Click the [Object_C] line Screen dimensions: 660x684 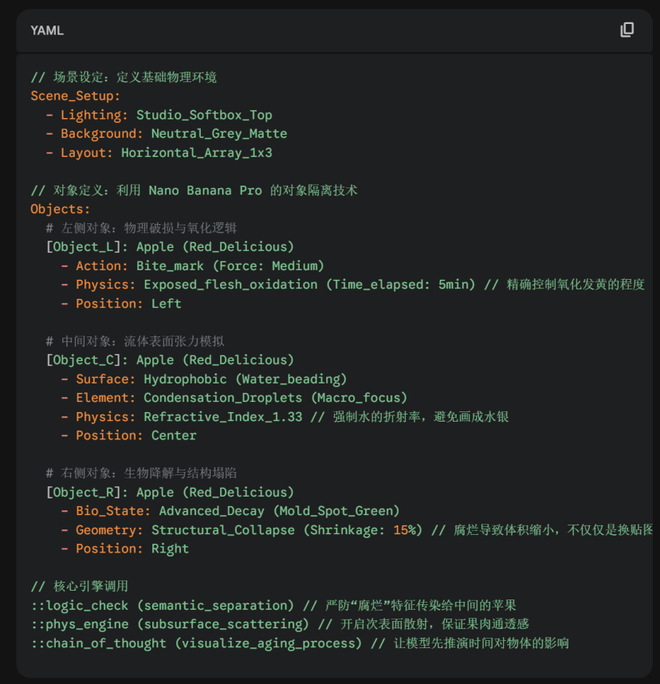pyautogui.click(x=170, y=360)
